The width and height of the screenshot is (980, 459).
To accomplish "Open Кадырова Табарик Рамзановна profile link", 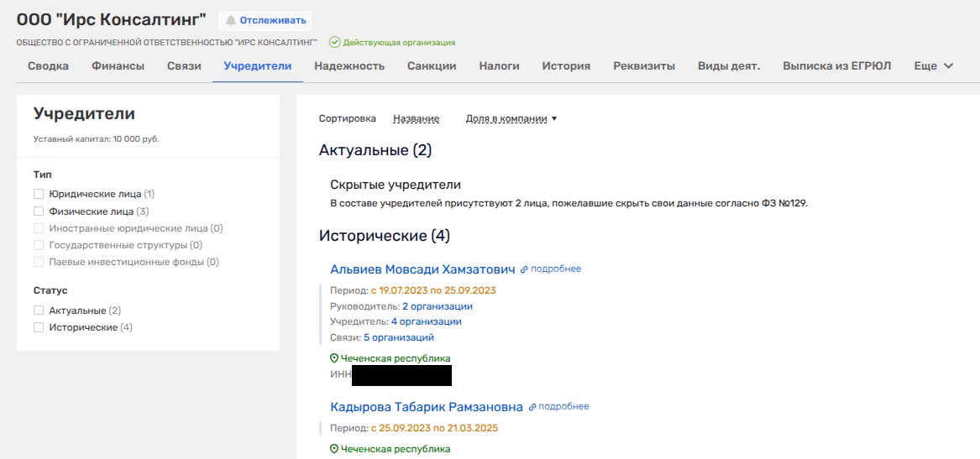I will point(427,407).
